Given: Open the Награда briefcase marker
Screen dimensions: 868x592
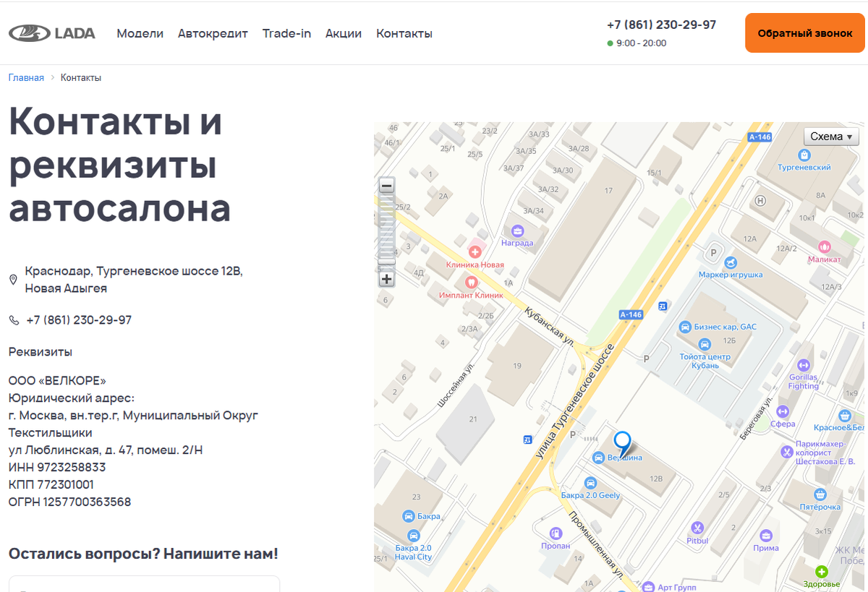Looking at the screenshot, I should 518,231.
